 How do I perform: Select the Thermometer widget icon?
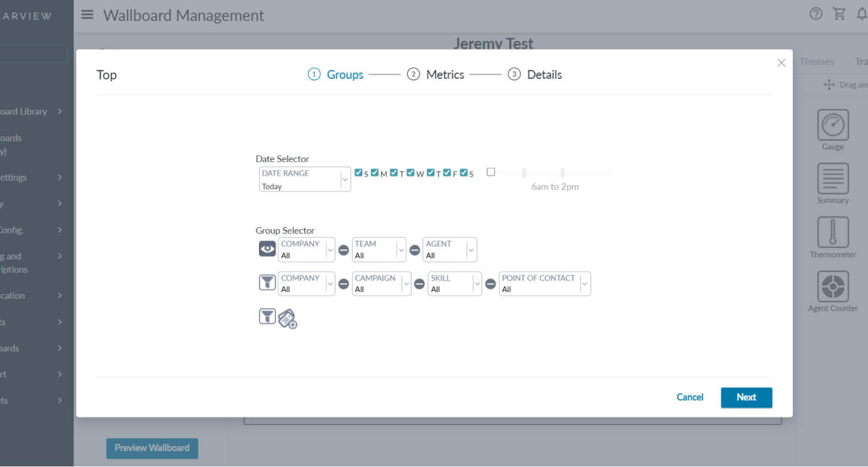833,233
